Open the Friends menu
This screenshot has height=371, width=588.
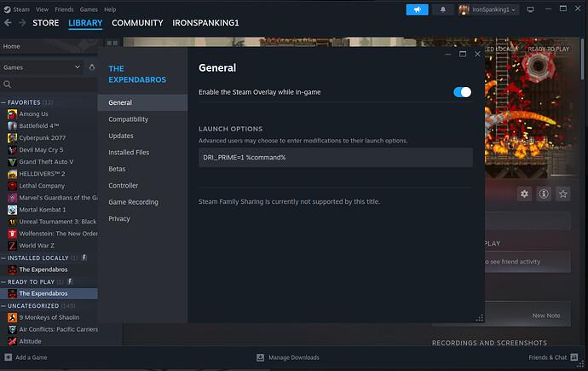coord(64,9)
